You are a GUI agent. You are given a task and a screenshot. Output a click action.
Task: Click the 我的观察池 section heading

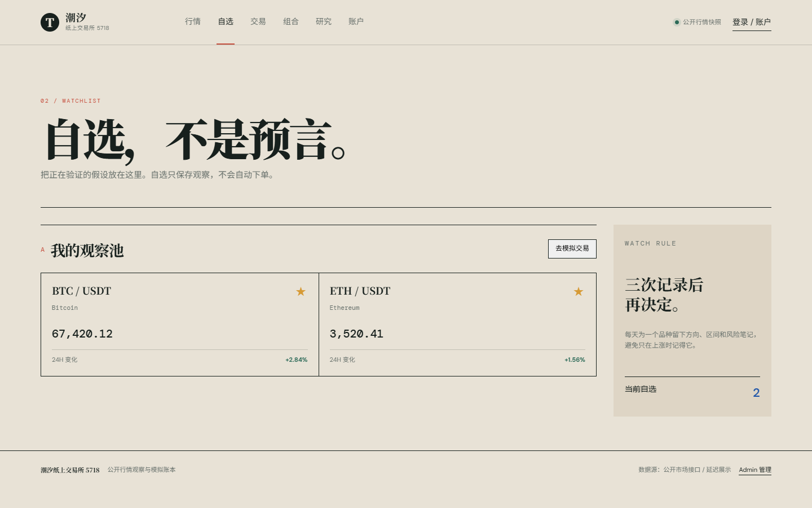pyautogui.click(x=87, y=251)
